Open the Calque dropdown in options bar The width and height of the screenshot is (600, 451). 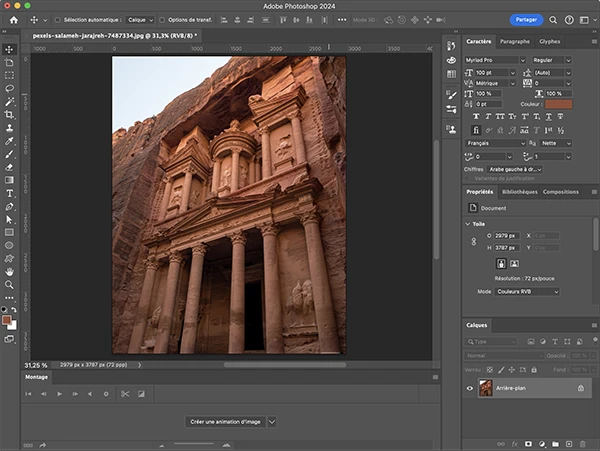click(140, 20)
